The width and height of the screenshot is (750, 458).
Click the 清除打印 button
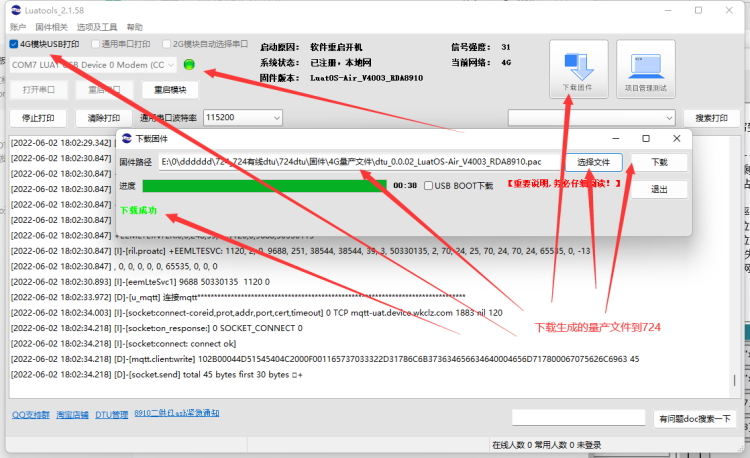tap(104, 118)
